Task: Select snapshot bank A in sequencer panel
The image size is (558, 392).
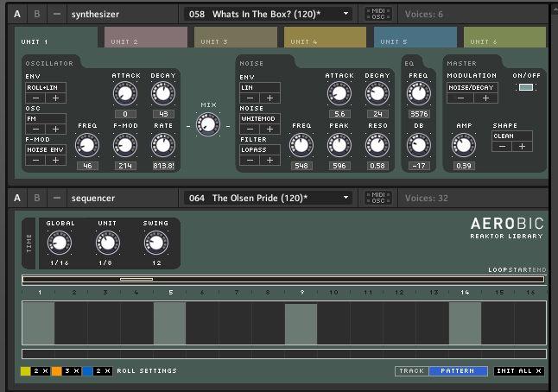Action: pos(17,198)
